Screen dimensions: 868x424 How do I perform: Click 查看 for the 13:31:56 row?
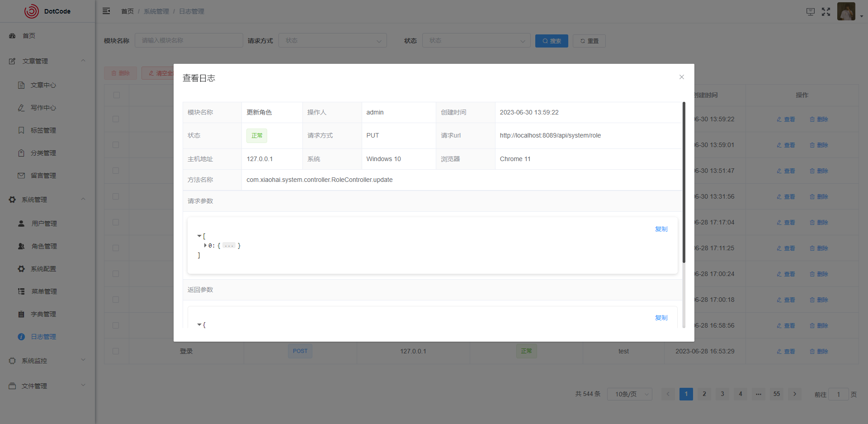(786, 197)
